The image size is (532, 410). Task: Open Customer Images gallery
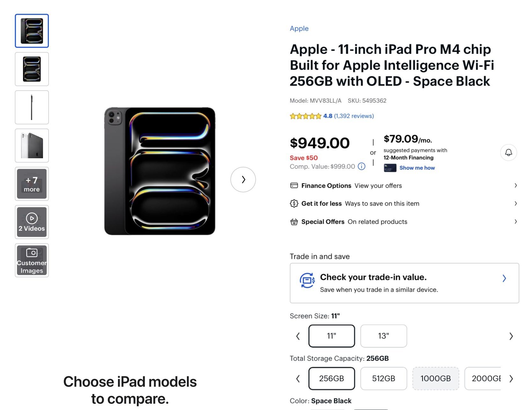(32, 260)
